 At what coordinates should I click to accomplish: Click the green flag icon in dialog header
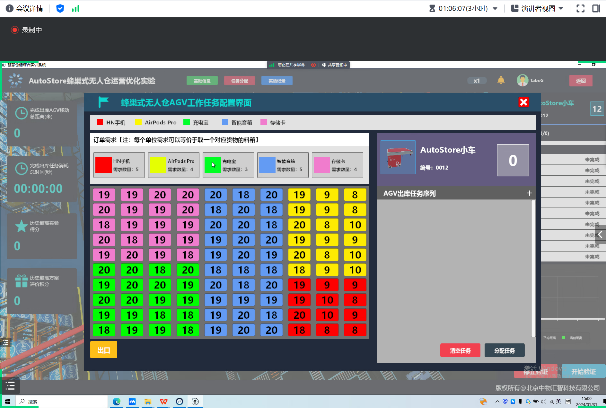103,102
